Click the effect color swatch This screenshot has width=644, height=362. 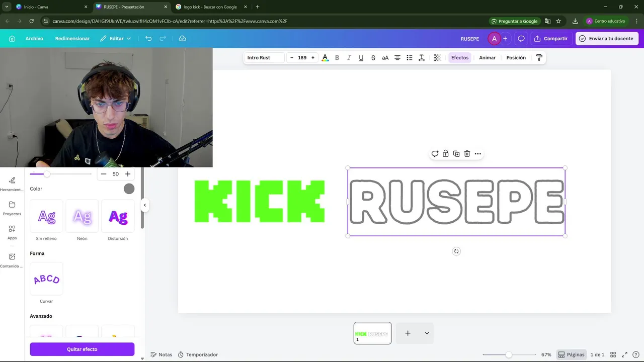tap(129, 189)
